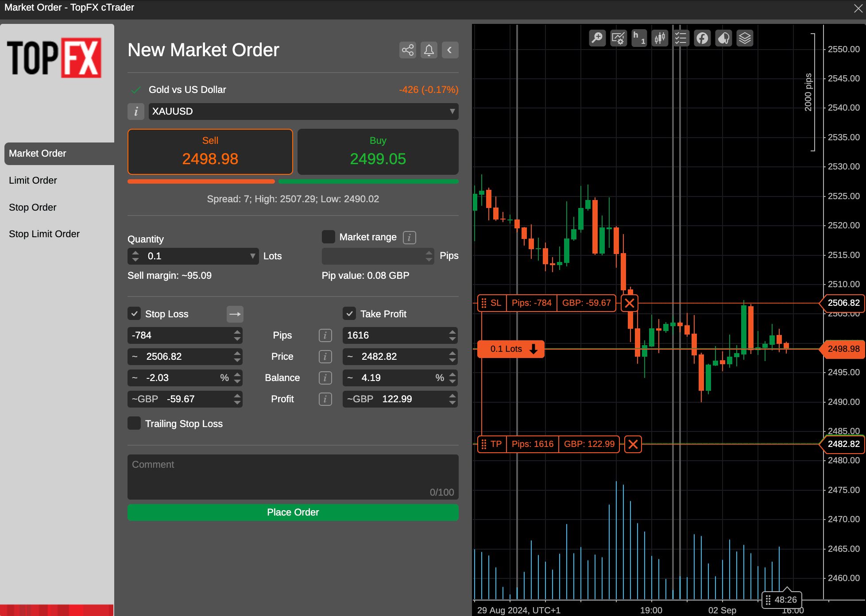Click the info icon in the Pips row
866x616 pixels.
[x=325, y=335]
